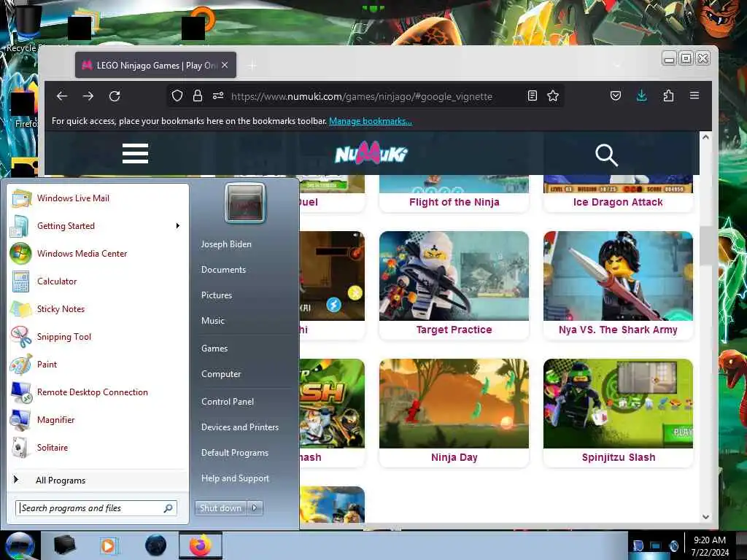Click the site security padlock icon
Viewport: 747px width, 560px height.
pyautogui.click(x=197, y=96)
